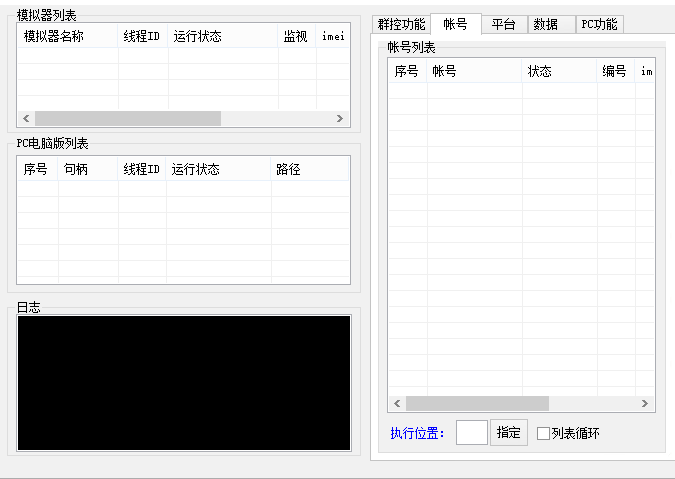Switch to the 群控功能 tab

tap(401, 25)
